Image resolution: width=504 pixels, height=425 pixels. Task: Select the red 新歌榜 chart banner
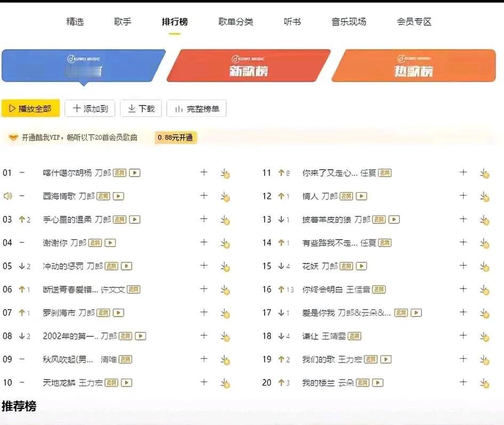click(249, 66)
